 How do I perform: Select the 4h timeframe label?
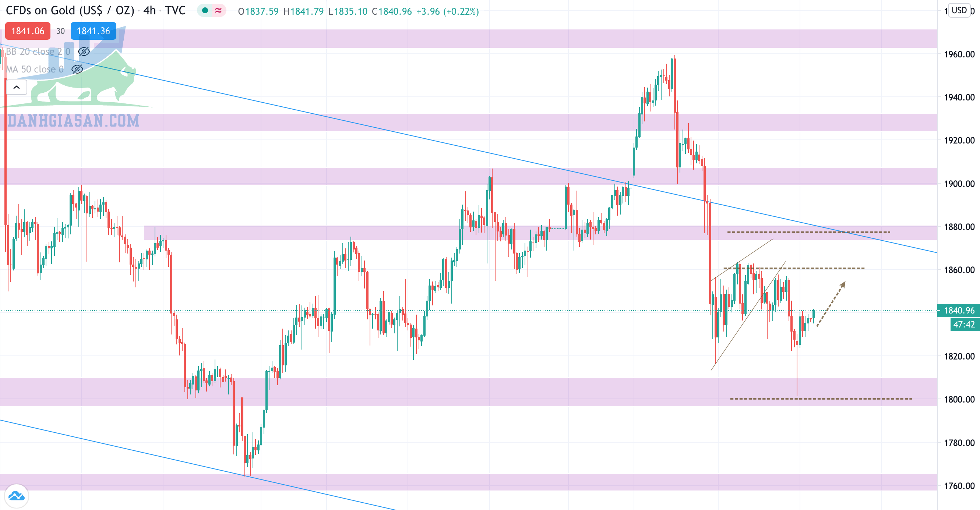149,11
